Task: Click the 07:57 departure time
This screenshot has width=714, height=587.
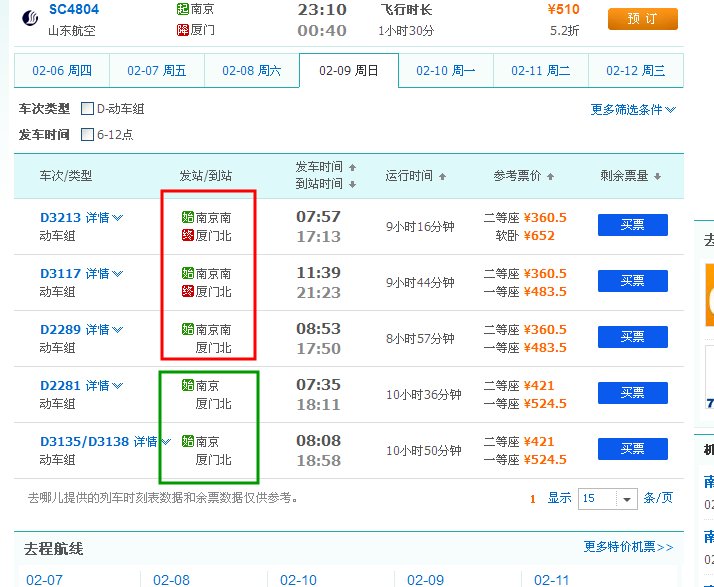Action: (x=318, y=216)
